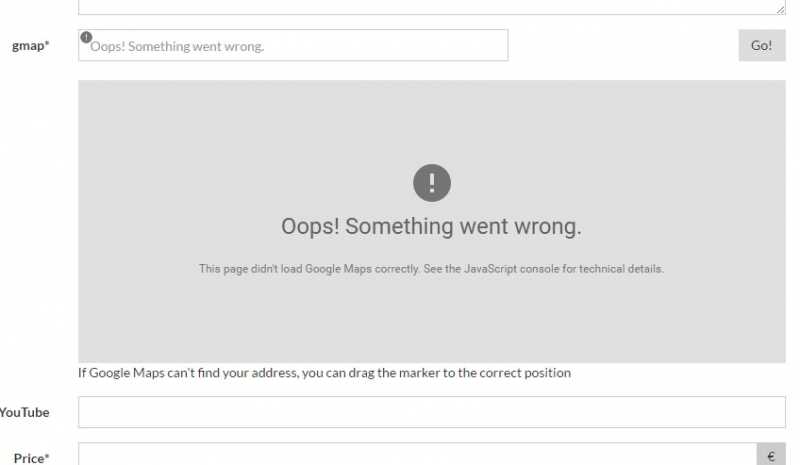Click the Price field label
Image resolution: width=800 pixels, height=465 pixels.
31,458
